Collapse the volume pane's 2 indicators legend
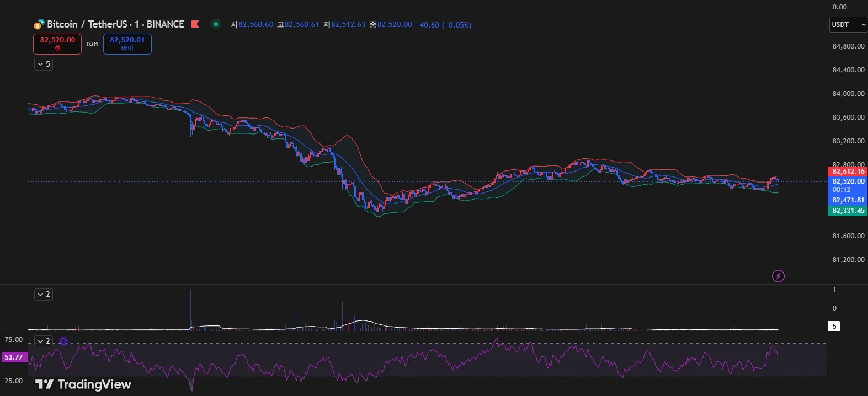Screen dimensions: 868x396 pos(44,295)
